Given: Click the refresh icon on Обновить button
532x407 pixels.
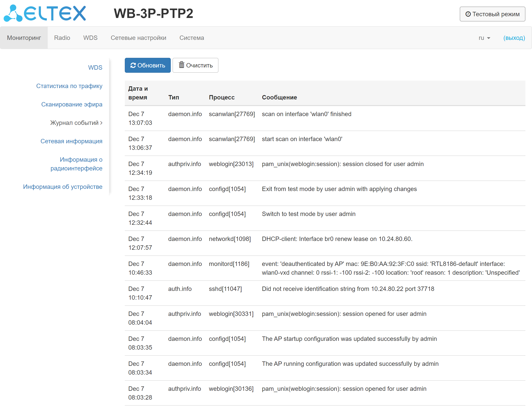Looking at the screenshot, I should click(x=133, y=65).
